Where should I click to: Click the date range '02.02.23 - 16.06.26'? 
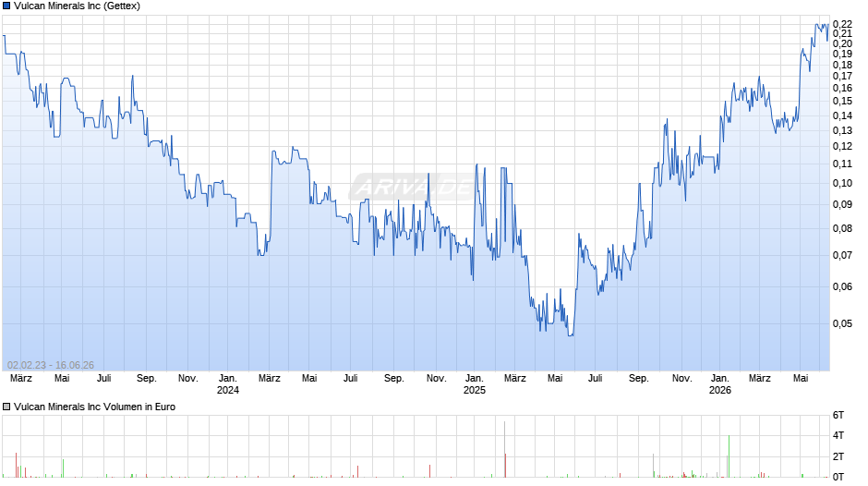click(51, 365)
